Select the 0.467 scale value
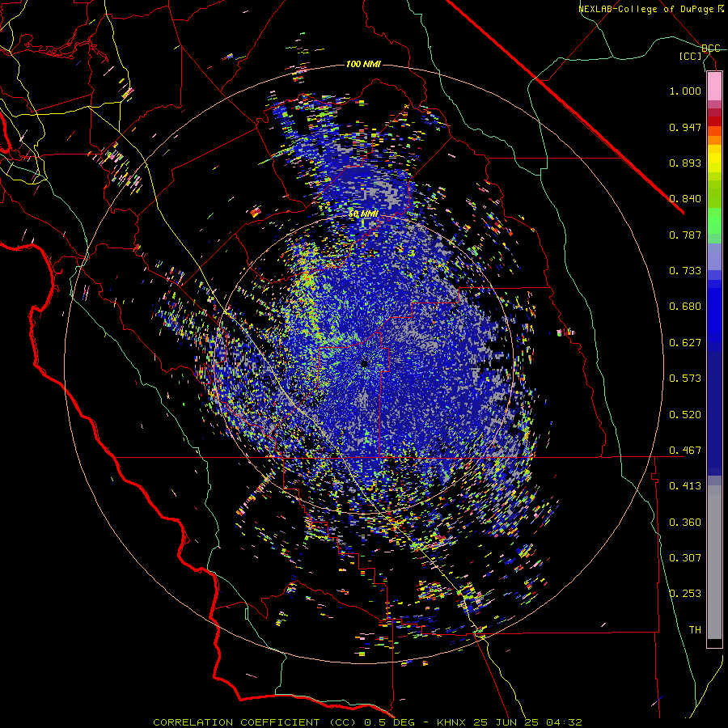The width and height of the screenshot is (728, 728). coord(685,451)
